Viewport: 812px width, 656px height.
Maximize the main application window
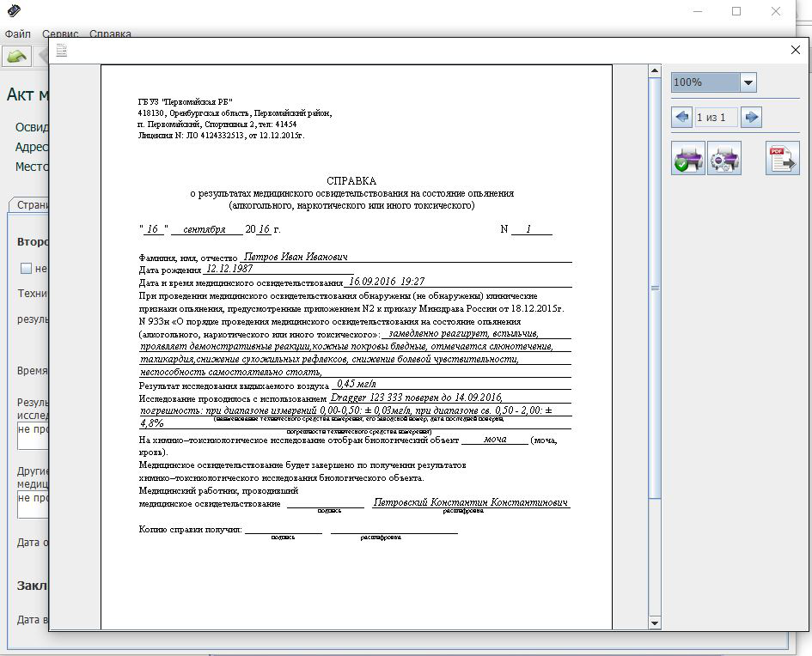pos(736,11)
